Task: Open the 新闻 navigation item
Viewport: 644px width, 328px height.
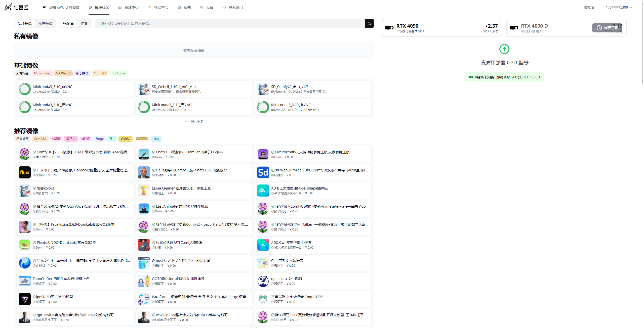Action: pyautogui.click(x=184, y=7)
